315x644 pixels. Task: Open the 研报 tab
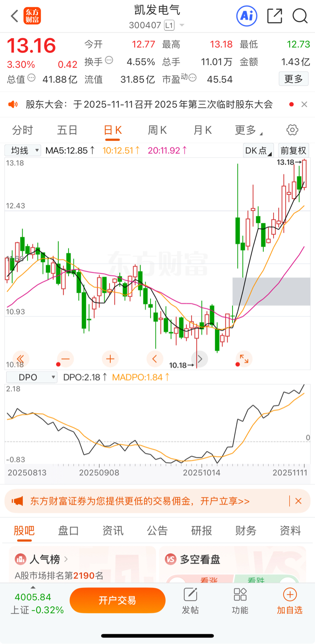click(x=201, y=531)
